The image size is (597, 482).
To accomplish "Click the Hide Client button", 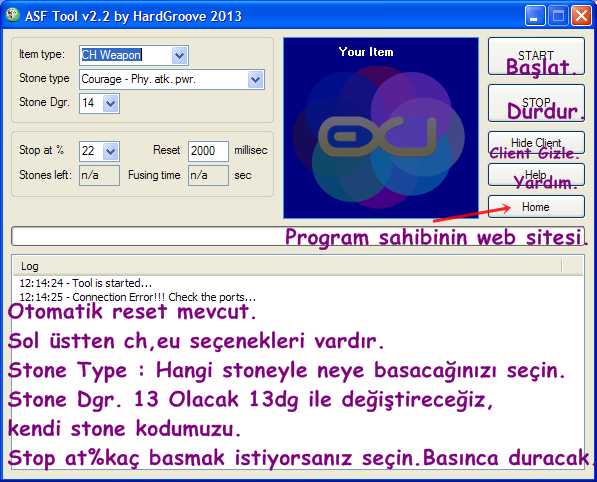I will pyautogui.click(x=536, y=143).
